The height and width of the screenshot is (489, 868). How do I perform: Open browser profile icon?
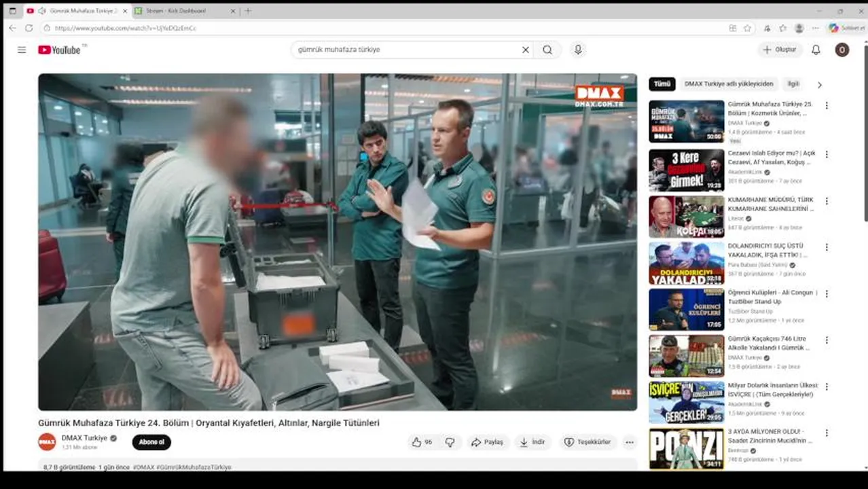pyautogui.click(x=799, y=28)
